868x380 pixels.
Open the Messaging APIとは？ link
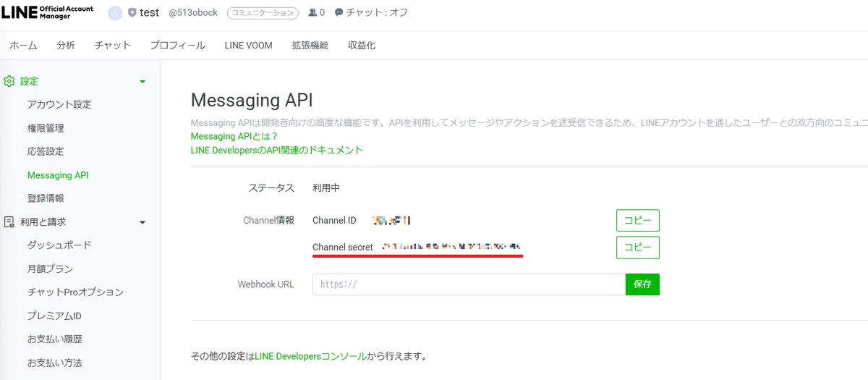234,136
